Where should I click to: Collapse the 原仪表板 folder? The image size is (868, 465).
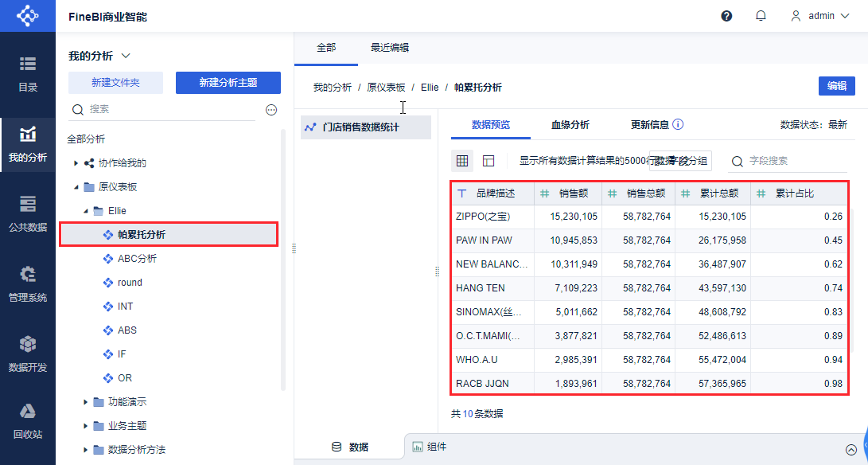pos(76,187)
